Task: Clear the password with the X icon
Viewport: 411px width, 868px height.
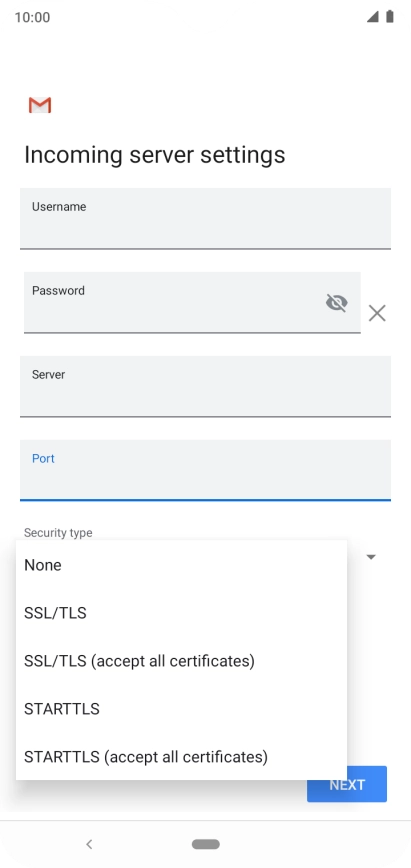Action: pos(377,313)
